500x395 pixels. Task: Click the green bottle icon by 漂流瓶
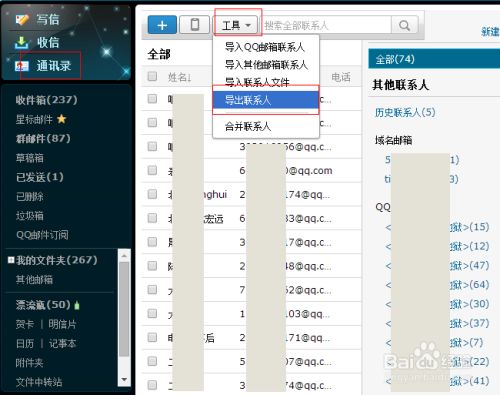77,305
